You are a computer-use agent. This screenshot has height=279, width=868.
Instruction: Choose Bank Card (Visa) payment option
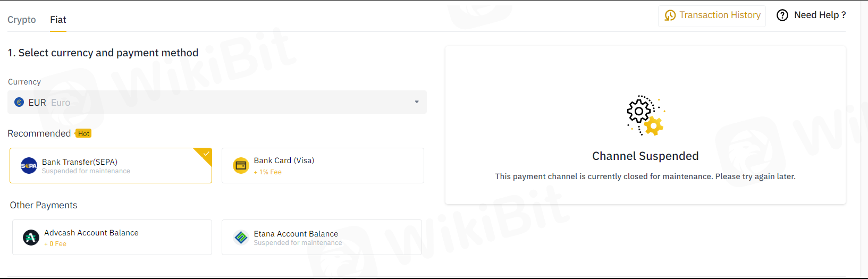pos(322,166)
